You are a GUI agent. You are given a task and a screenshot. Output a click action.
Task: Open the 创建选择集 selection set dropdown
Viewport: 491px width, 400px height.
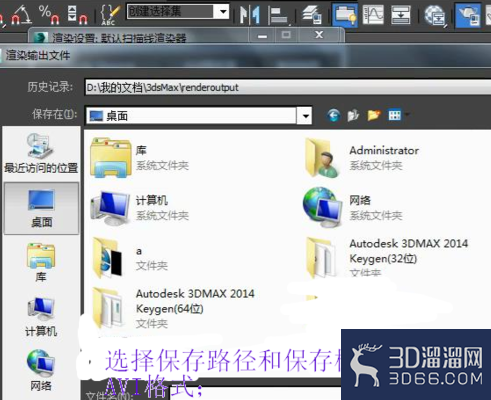tap(223, 12)
